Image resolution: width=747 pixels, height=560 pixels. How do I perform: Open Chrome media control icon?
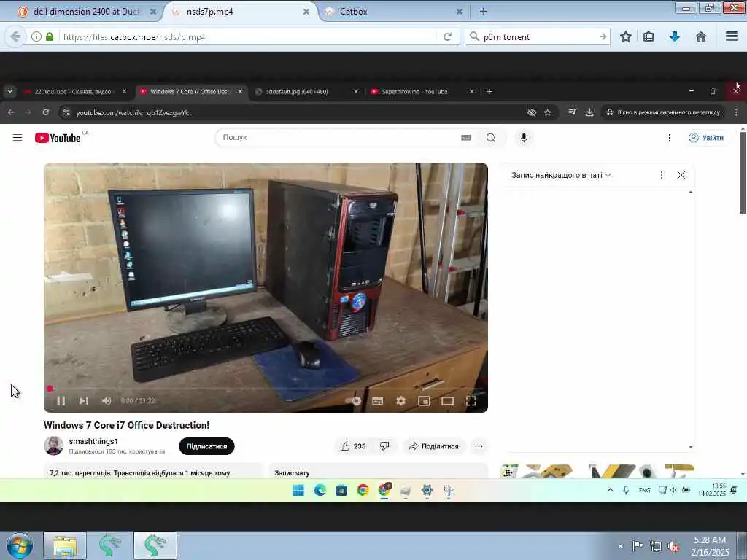coord(572,112)
